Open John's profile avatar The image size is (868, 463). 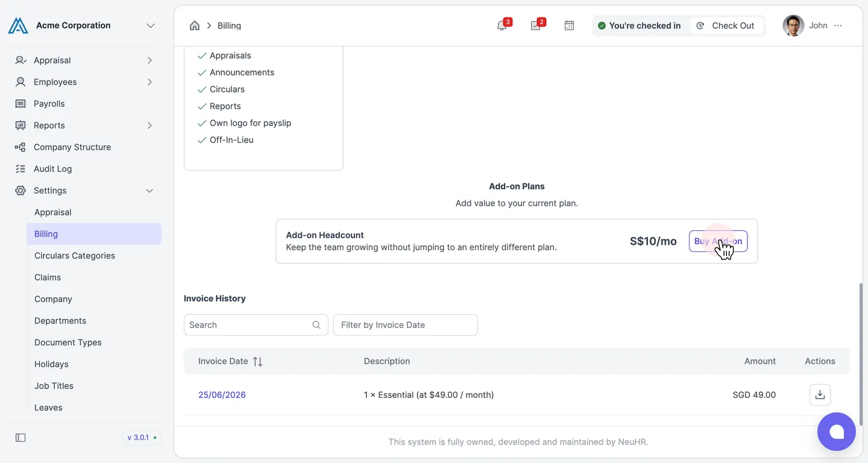[x=793, y=25]
